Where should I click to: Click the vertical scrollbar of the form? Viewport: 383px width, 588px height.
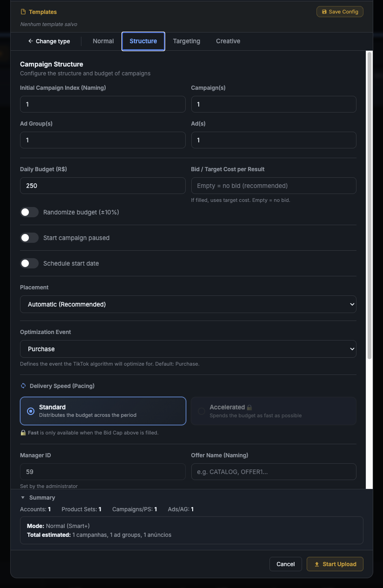click(x=370, y=206)
